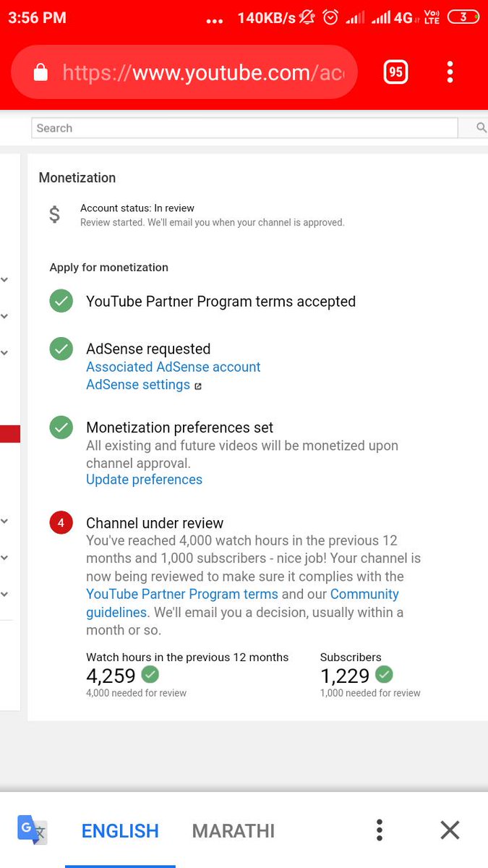The image size is (488, 868).
Task: Tap the three-dot notification overflow in status bar
Action: click(x=215, y=22)
